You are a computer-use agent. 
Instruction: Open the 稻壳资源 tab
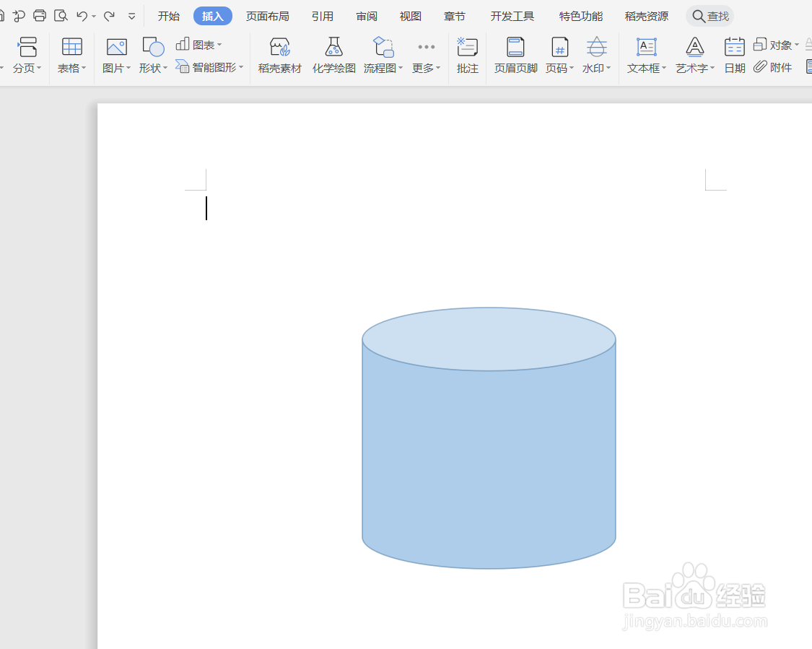646,16
